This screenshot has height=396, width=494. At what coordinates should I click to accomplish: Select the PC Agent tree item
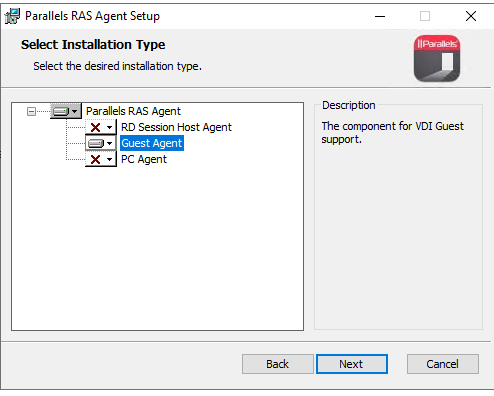(x=144, y=159)
